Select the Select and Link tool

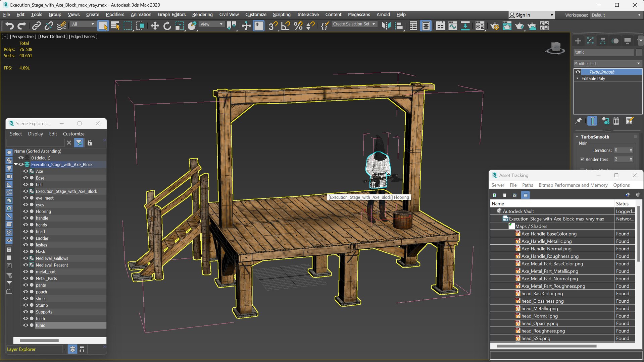tap(36, 26)
